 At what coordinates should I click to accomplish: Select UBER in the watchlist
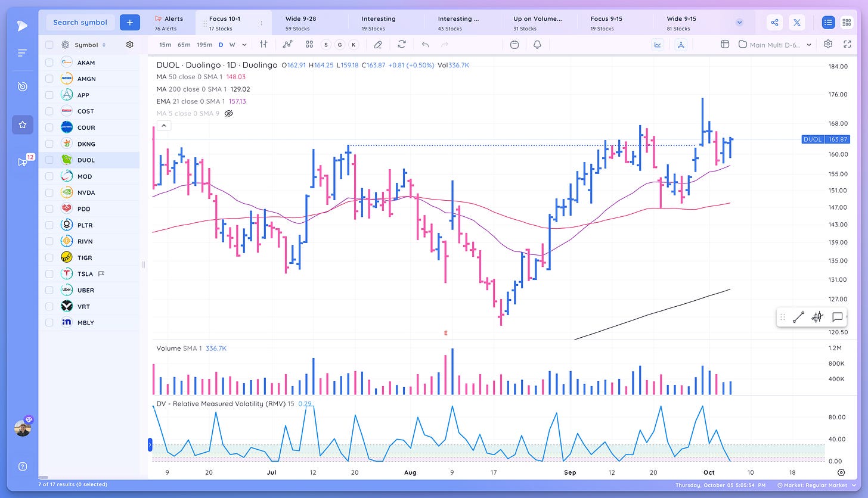click(x=89, y=290)
